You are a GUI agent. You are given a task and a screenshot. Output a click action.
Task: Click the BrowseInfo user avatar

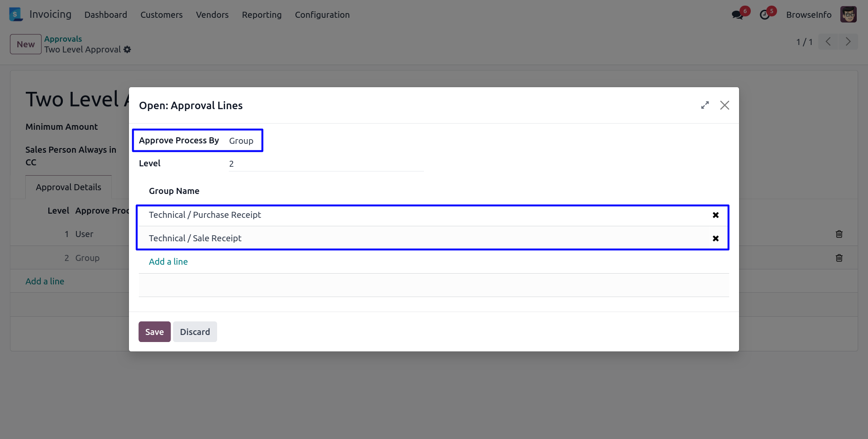[848, 15]
